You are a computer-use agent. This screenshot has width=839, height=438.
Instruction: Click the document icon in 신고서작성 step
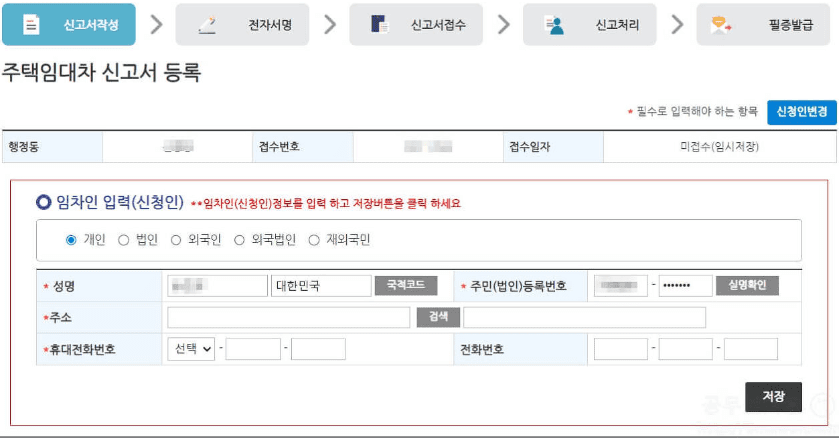click(x=31, y=25)
